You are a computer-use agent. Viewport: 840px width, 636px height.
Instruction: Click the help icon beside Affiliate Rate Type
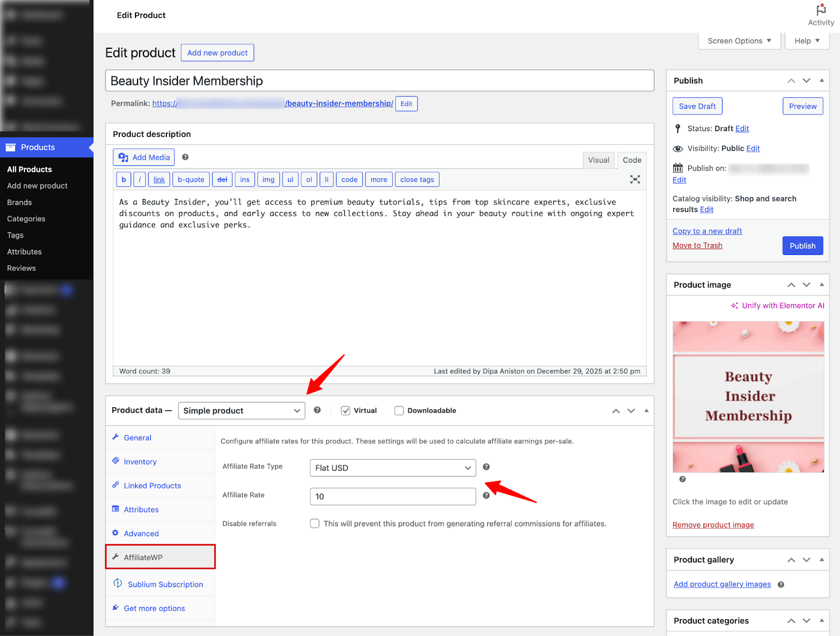pyautogui.click(x=486, y=467)
